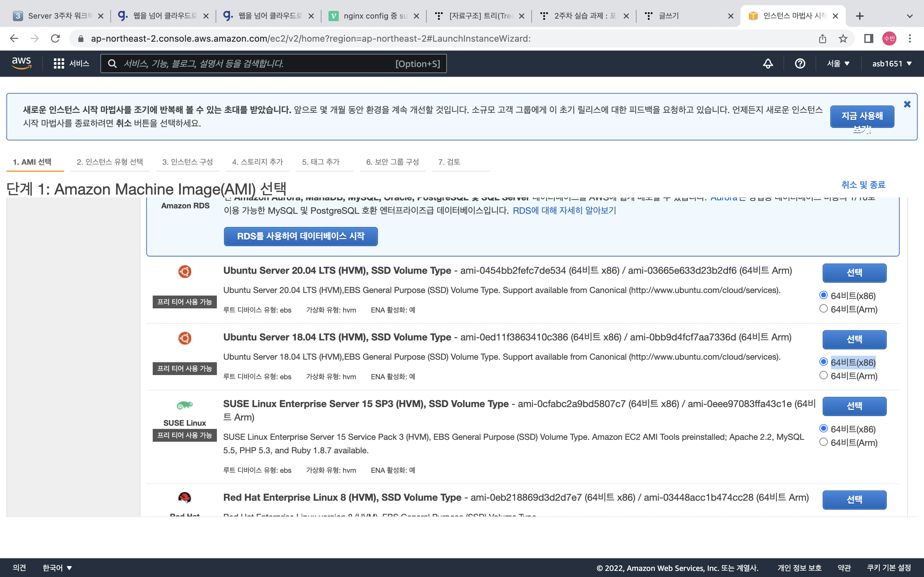Choose 64-bit Arm for SUSE Linux
This screenshot has height=577, width=924.
824,442
